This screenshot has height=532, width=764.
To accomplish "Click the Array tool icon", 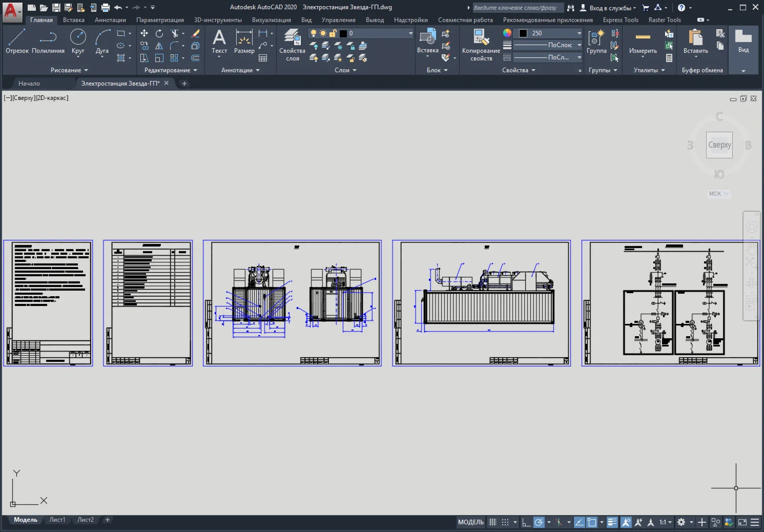I will 175,58.
